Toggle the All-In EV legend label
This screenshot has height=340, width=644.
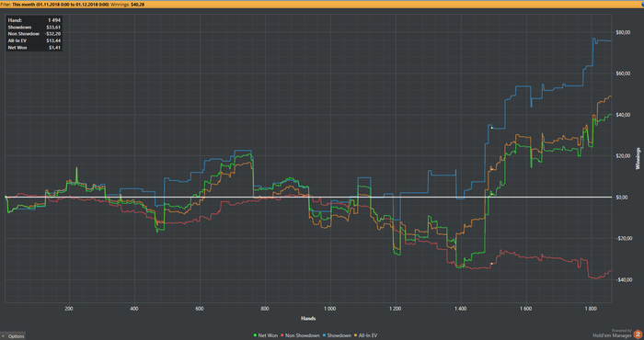[368, 335]
